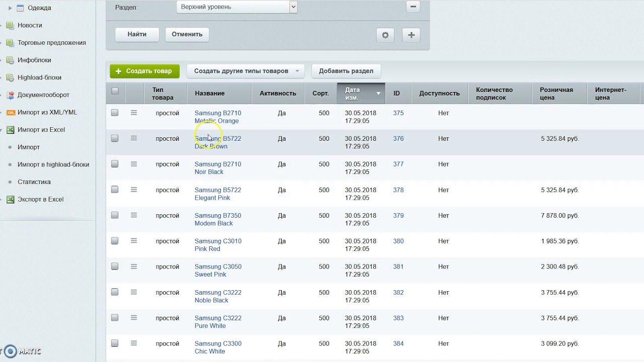The image size is (644, 362).
Task: Click price 1 985.36 руб. cell
Action: [560, 241]
